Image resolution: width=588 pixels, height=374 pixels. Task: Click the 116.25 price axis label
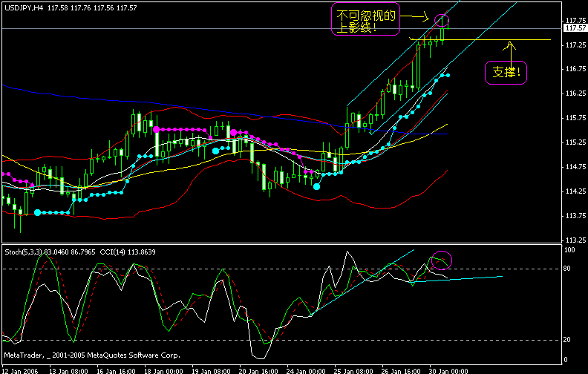[x=575, y=93]
